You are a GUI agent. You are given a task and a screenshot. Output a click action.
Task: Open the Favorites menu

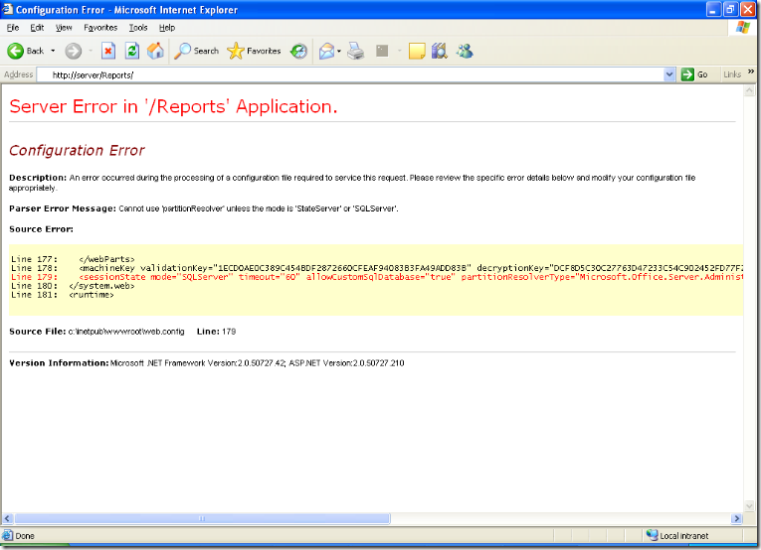tap(100, 28)
